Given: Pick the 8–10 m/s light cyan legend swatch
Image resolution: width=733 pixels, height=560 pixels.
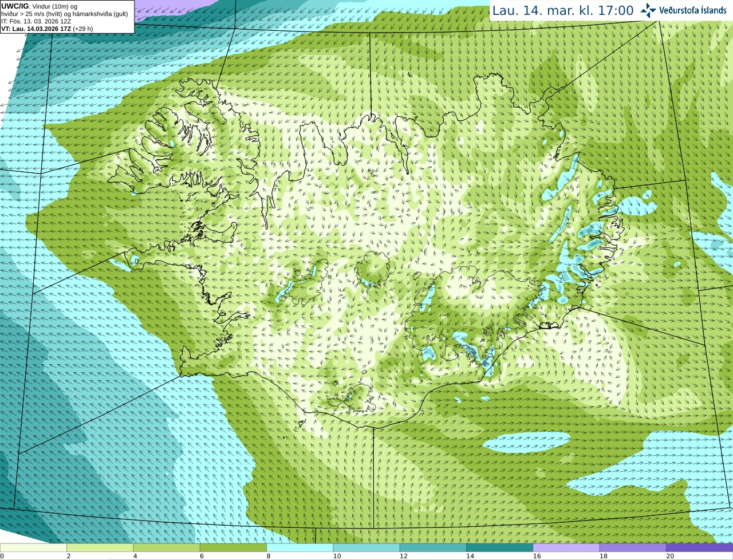Looking at the screenshot, I should [299, 547].
